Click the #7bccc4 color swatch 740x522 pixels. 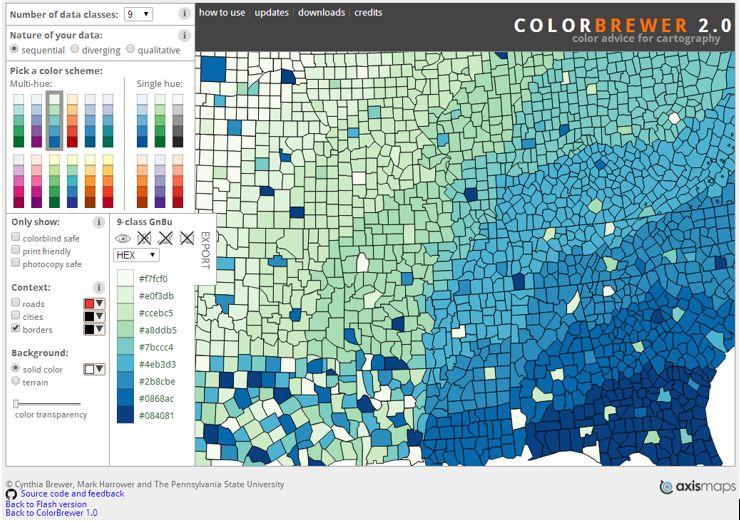tap(125, 346)
